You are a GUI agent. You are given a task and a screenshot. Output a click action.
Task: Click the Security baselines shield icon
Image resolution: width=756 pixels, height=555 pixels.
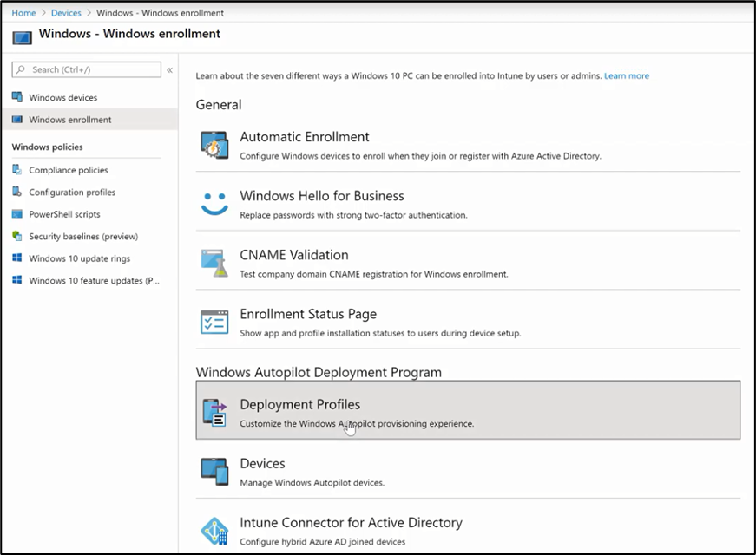[16, 236]
